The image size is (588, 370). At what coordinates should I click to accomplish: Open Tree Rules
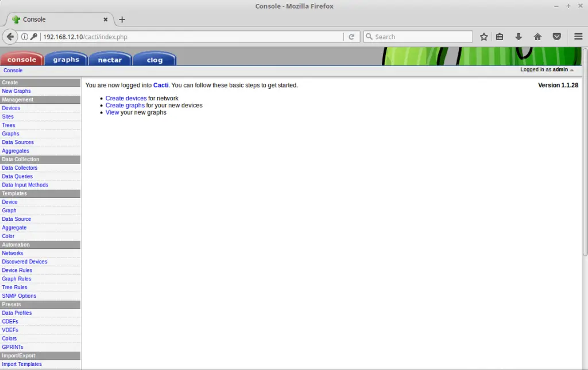click(14, 287)
